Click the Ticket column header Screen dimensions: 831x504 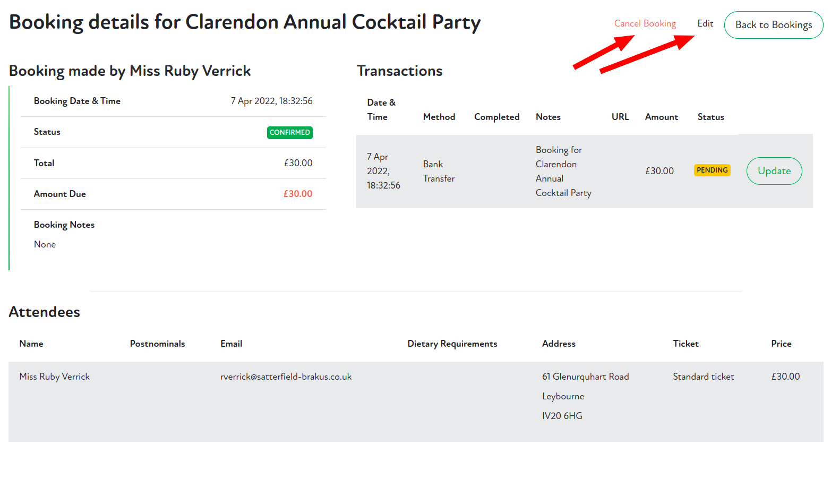tap(686, 344)
